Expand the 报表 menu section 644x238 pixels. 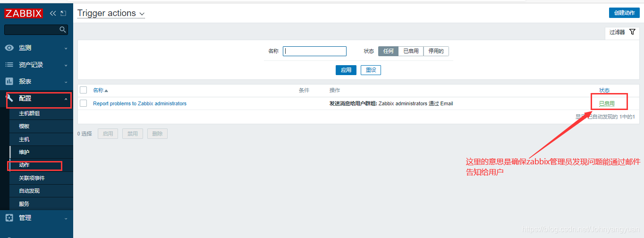click(36, 81)
